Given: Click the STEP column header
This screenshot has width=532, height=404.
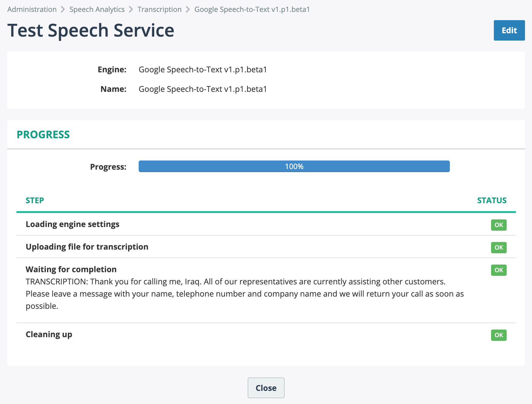Looking at the screenshot, I should [35, 200].
